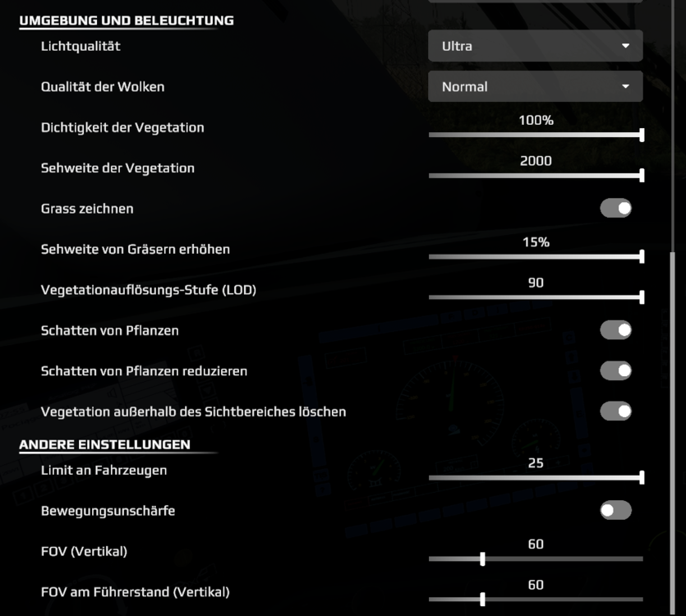Click the Umgebung und Beleuchtung heading
The width and height of the screenshot is (686, 616).
click(x=127, y=21)
